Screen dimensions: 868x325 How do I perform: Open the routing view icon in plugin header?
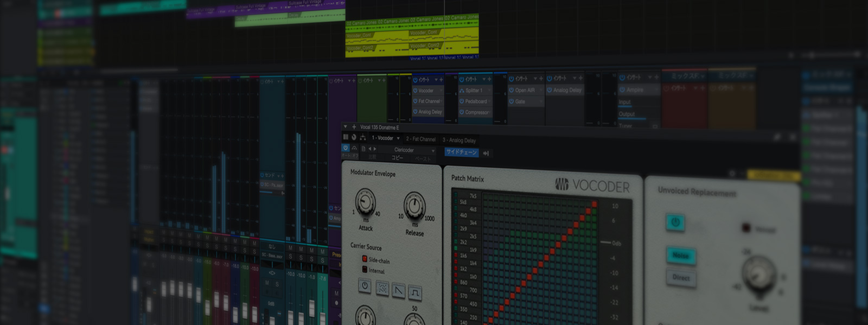pyautogui.click(x=362, y=137)
